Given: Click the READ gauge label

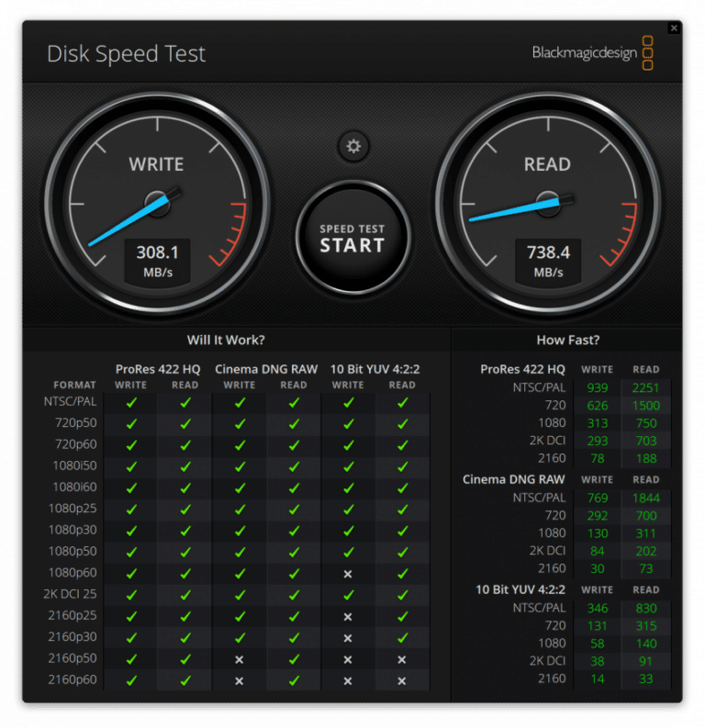Looking at the screenshot, I should pyautogui.click(x=547, y=164).
